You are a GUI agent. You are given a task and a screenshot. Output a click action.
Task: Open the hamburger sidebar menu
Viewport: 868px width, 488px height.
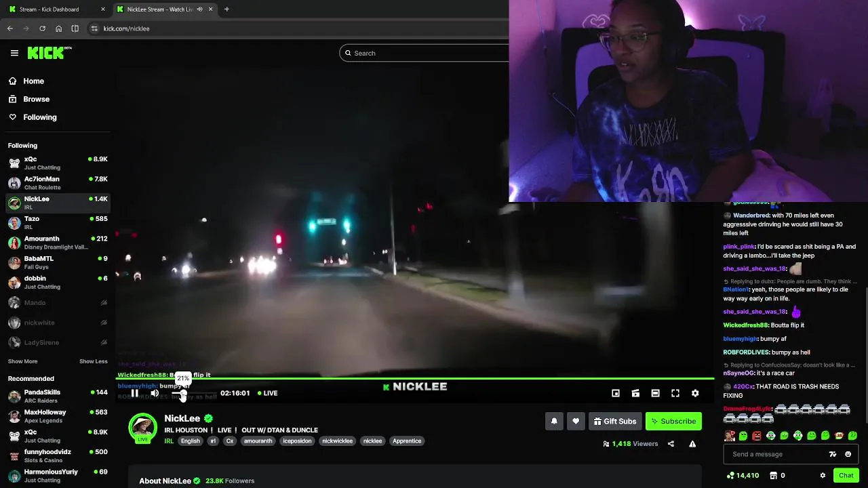14,53
